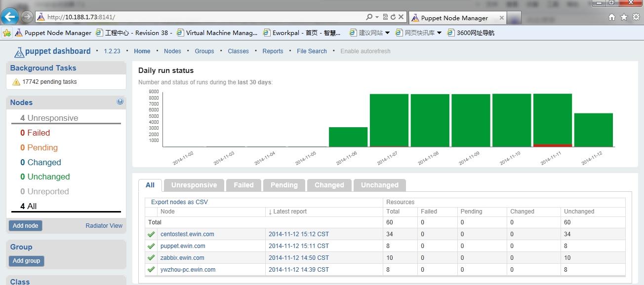Open the Radiator View link
Image resolution: width=644 pixels, height=285 pixels.
tap(104, 226)
